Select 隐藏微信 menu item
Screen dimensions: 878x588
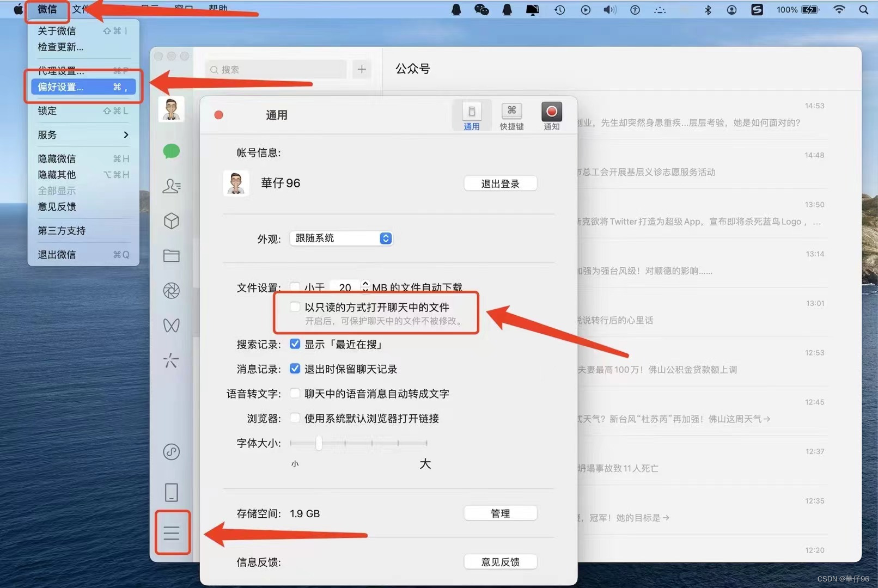pyautogui.click(x=83, y=158)
